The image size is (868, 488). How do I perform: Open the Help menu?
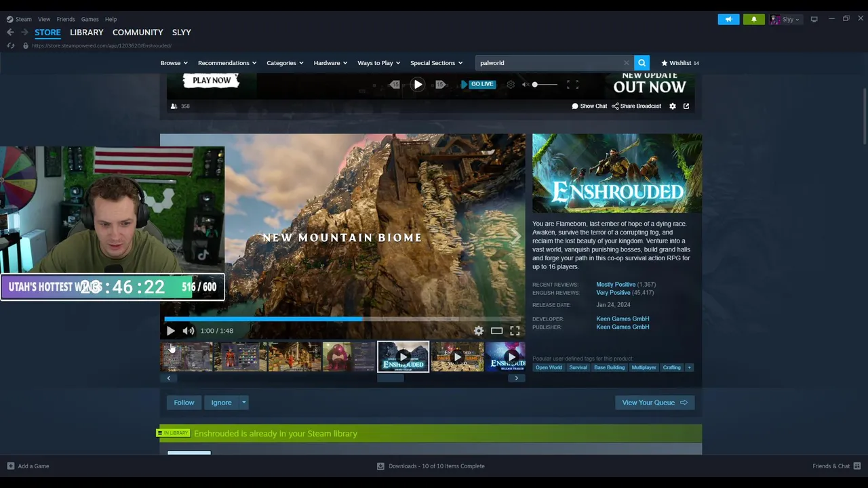point(111,19)
